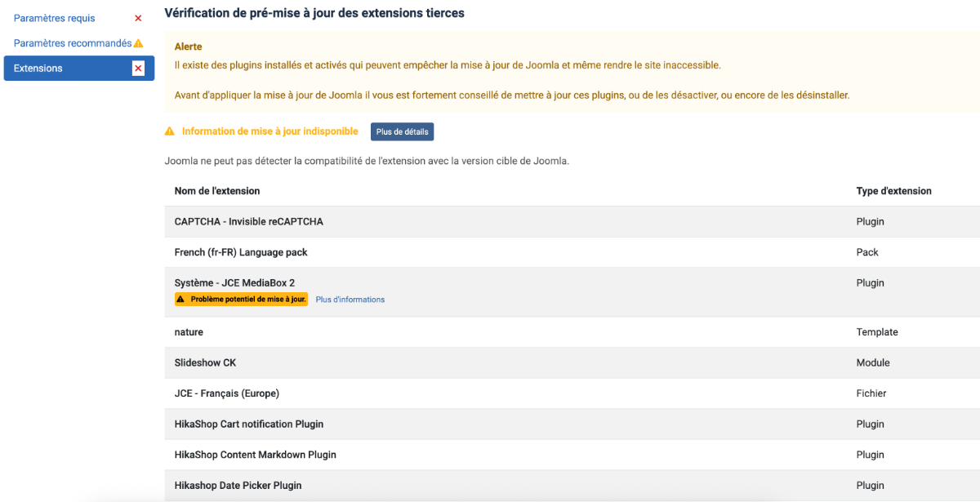Viewport: 980px width, 502px height.
Task: Click red X icon beside Paramètres requis
Action: pyautogui.click(x=138, y=18)
